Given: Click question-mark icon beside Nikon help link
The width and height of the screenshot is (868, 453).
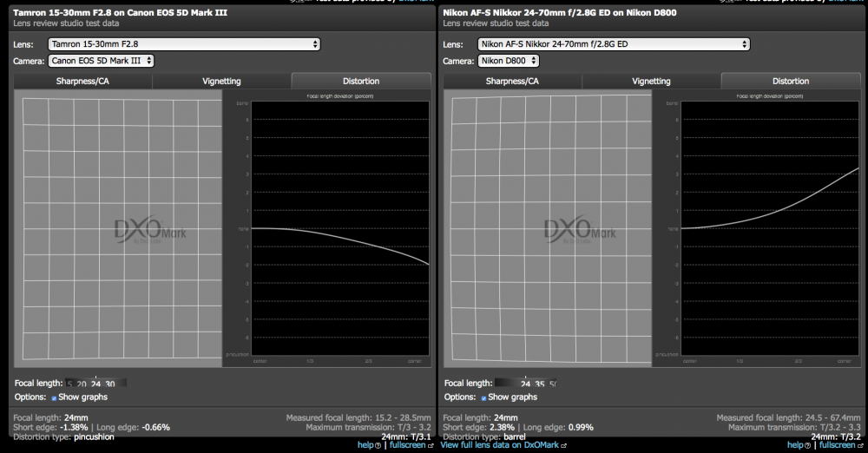Looking at the screenshot, I should 807,445.
